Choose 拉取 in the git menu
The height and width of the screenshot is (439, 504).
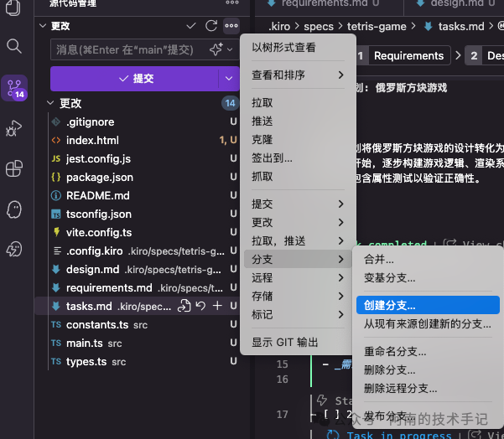tap(298, 103)
